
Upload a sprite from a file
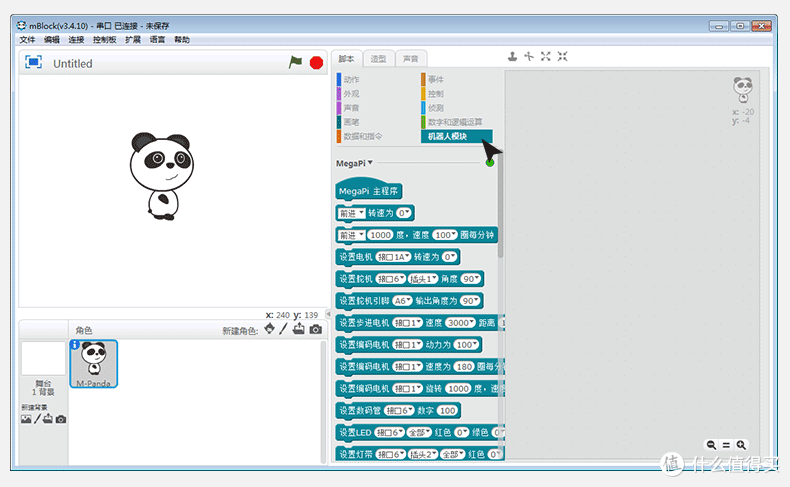299,329
